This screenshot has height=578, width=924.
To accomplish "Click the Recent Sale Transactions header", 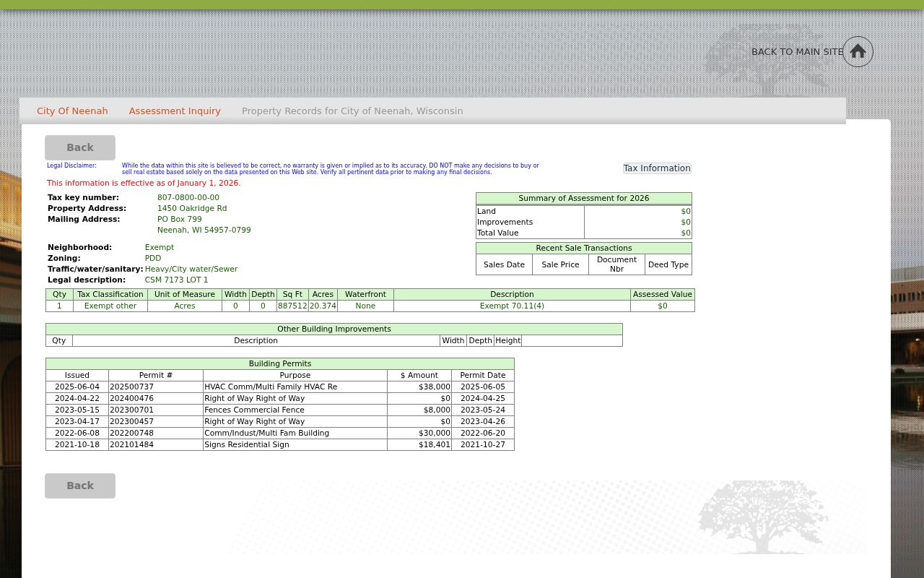I will click(x=584, y=248).
